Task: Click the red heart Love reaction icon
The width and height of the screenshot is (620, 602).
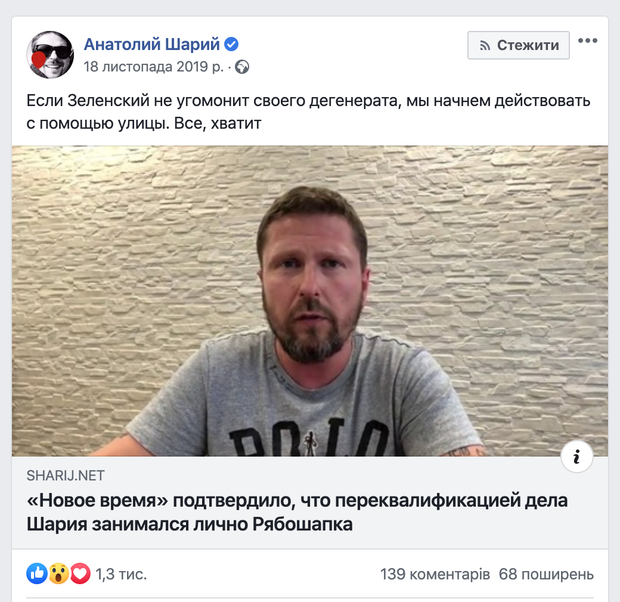Action: tap(80, 574)
